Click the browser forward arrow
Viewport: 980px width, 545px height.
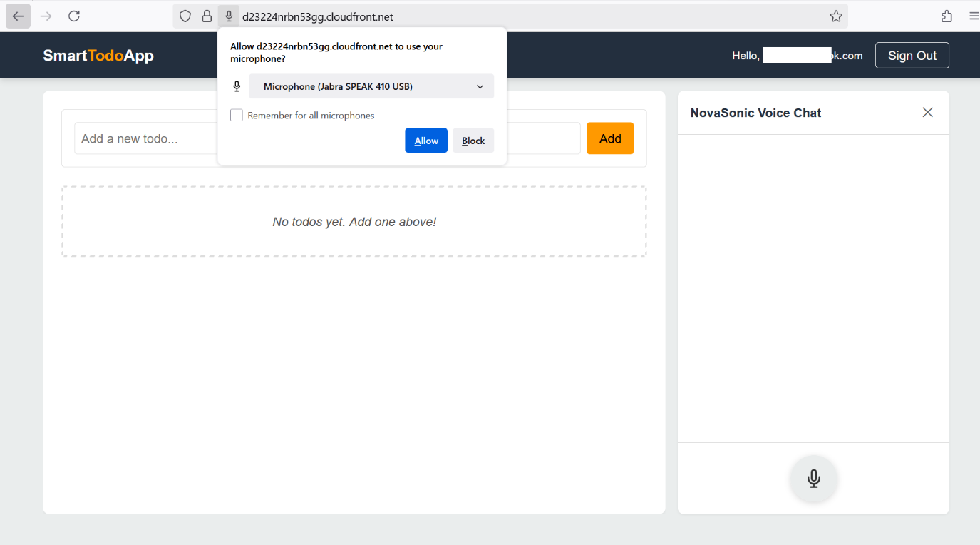point(46,16)
